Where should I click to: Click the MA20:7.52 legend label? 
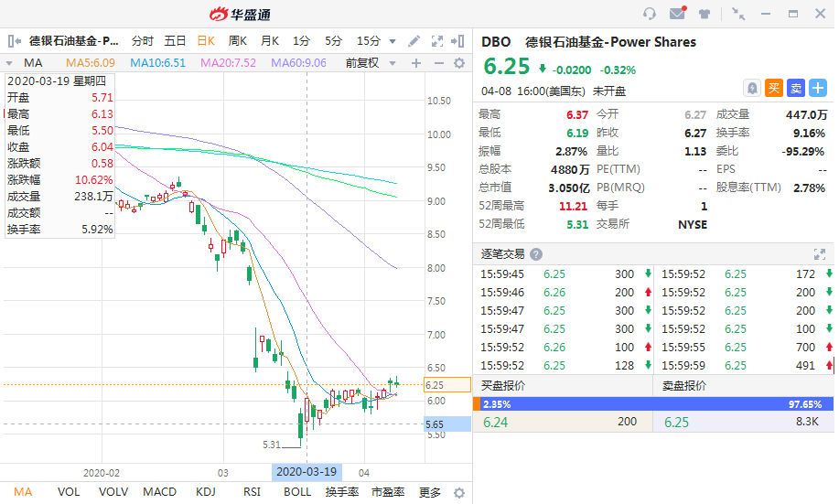point(229,63)
